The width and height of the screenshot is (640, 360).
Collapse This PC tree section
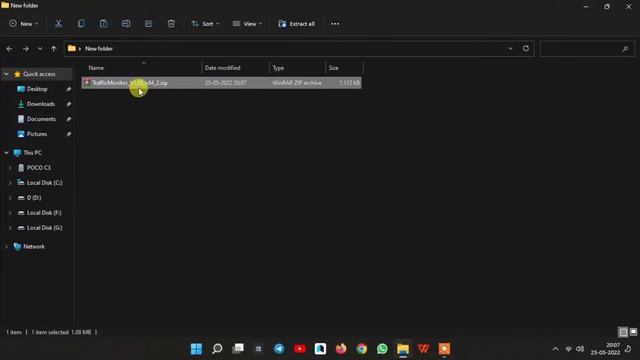click(6, 153)
